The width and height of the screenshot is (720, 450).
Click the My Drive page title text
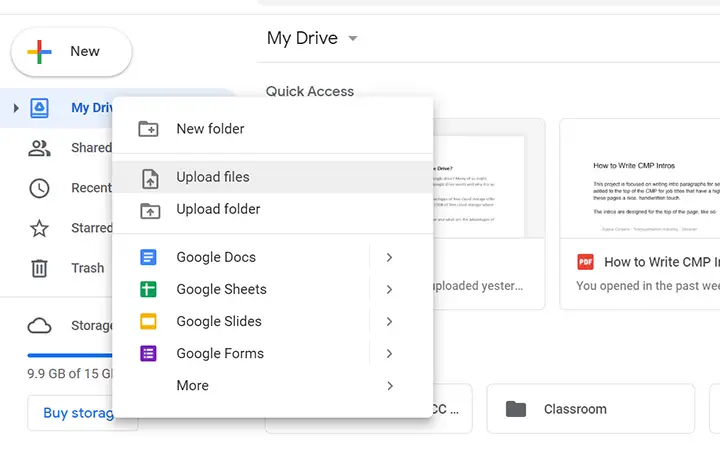303,38
